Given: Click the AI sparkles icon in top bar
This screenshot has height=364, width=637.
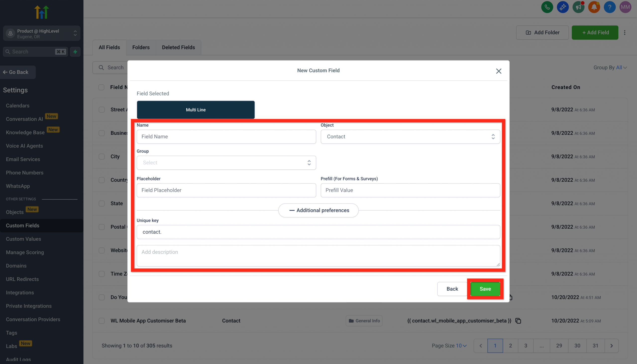Looking at the screenshot, I should point(563,7).
